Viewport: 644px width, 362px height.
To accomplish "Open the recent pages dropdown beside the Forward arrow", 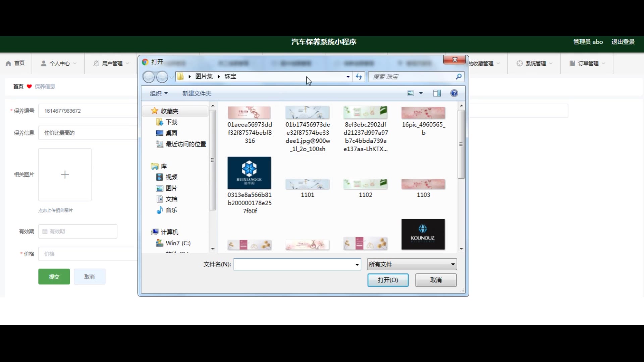I will coord(172,77).
